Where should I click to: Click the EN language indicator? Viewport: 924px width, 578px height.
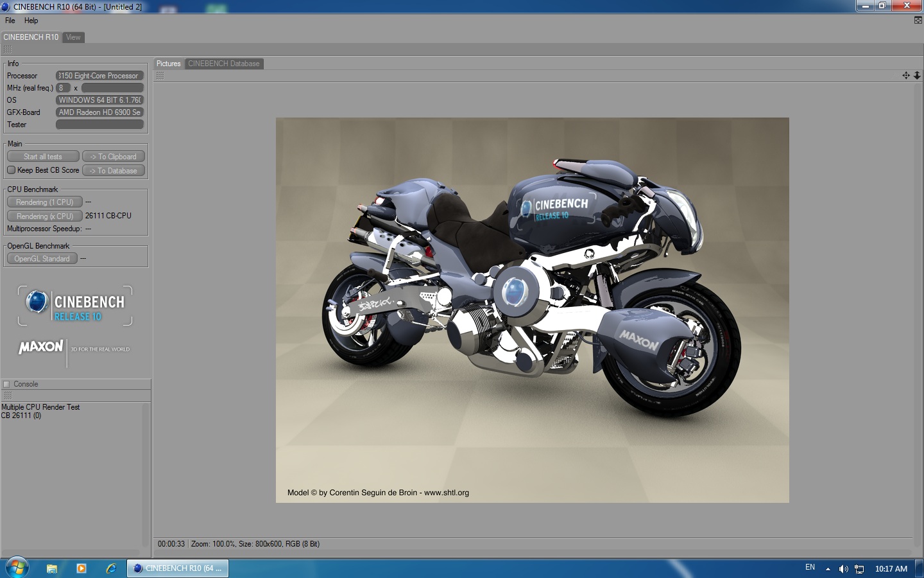[x=810, y=568]
